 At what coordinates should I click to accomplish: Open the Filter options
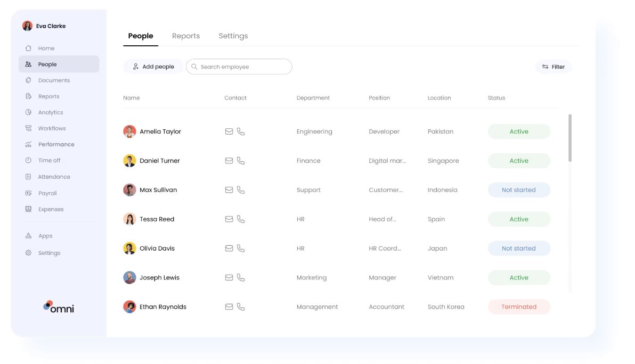pos(553,67)
